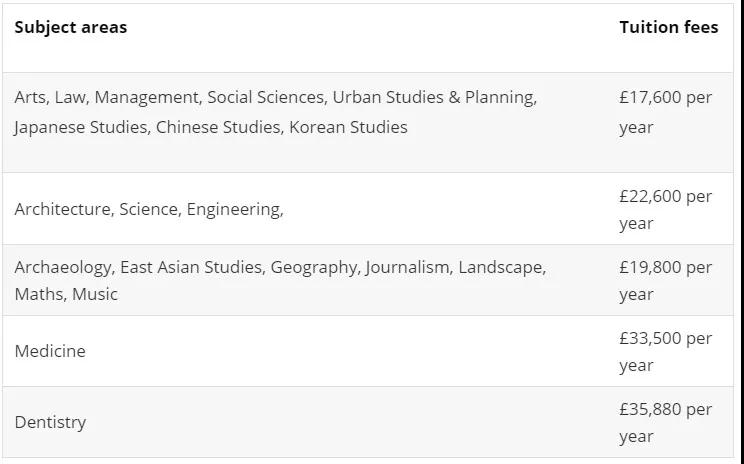Select the £22,600 per year fee
Screen dimensions: 744x464
point(665,210)
